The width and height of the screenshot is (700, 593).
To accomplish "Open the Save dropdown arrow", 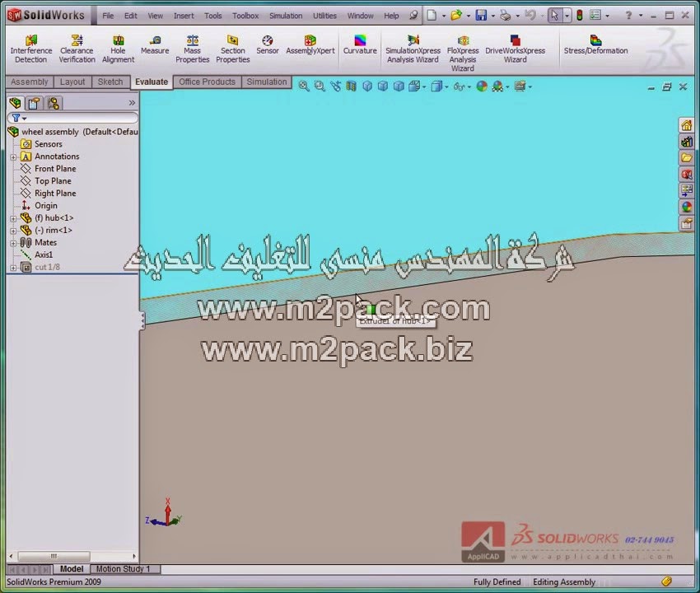I will click(x=492, y=16).
